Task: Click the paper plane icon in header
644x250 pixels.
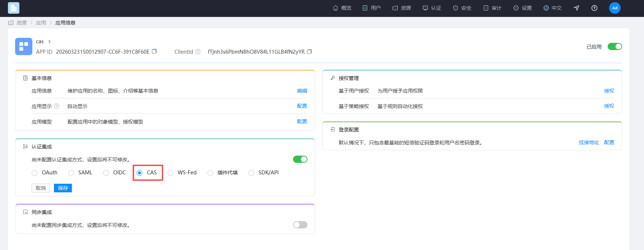Action: (576, 8)
